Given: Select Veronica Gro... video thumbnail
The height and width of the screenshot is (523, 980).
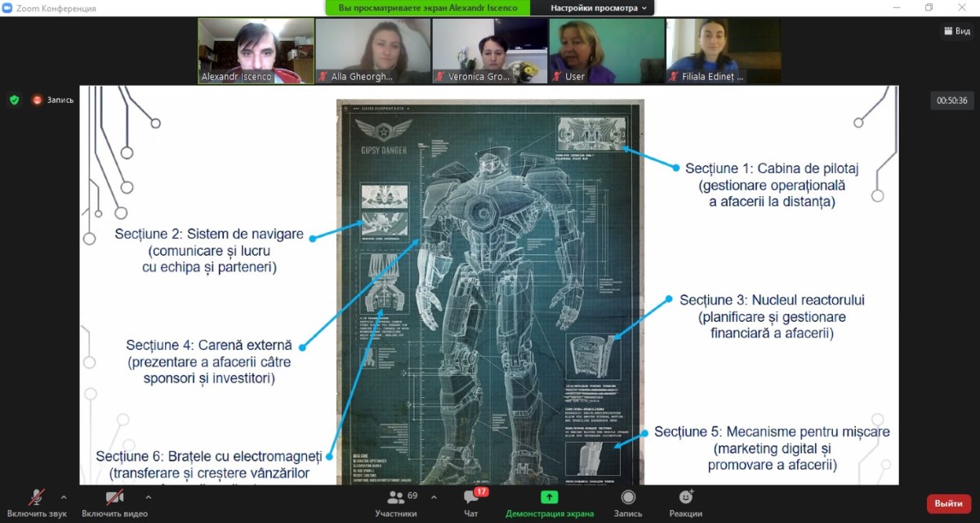Looking at the screenshot, I should click(490, 51).
